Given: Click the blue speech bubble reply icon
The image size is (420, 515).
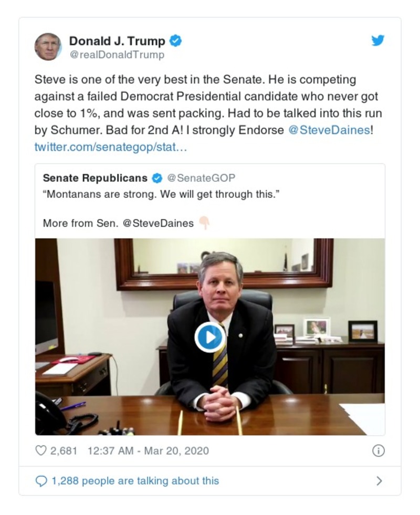Looking at the screenshot, I should tap(41, 481).
